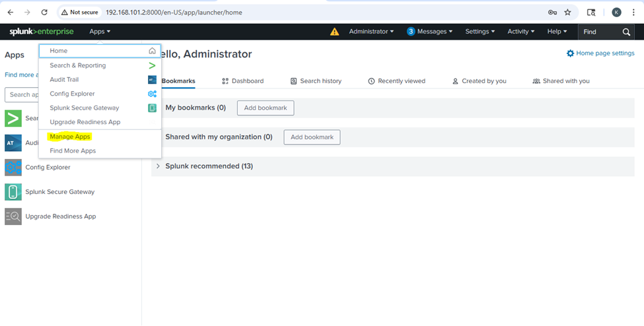Select Config Explorer in Apps menu
The height and width of the screenshot is (326, 644).
(100, 94)
